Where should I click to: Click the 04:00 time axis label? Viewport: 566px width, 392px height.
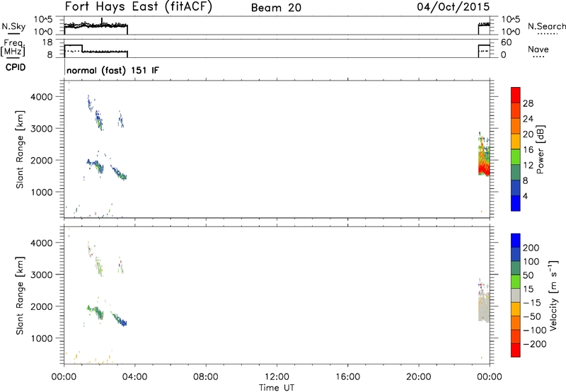(135, 377)
